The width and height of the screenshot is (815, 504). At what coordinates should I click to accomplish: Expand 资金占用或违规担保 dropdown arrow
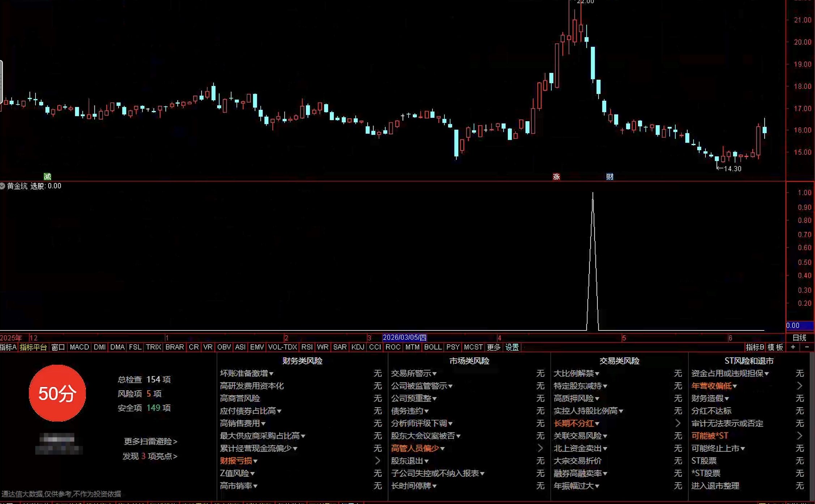tap(767, 373)
